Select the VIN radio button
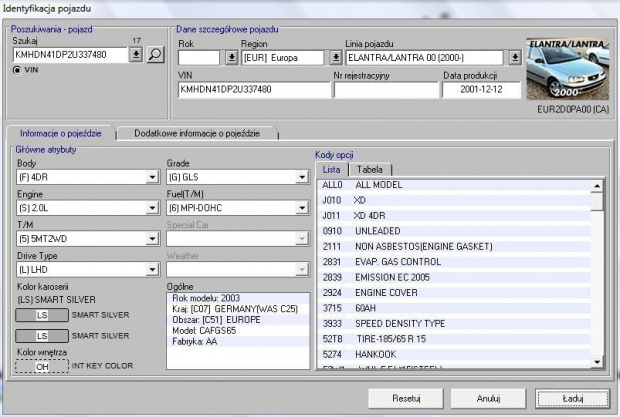Image resolution: width=620 pixels, height=417 pixels. [17, 70]
